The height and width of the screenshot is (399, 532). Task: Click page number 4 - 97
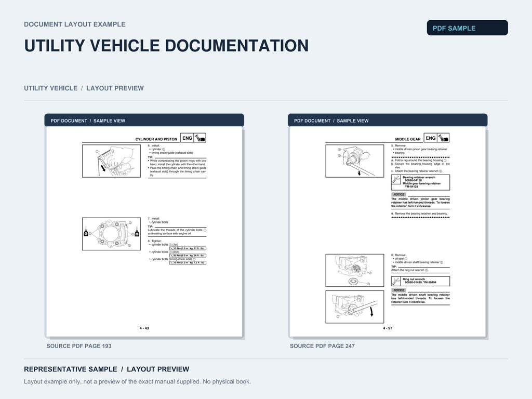(x=388, y=328)
